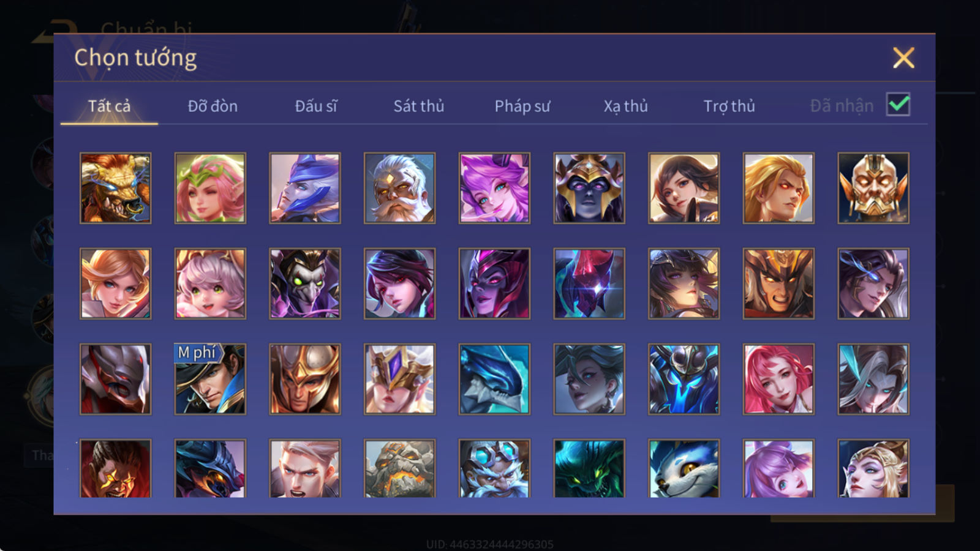The width and height of the screenshot is (980, 551).
Task: Show the Xạ thủ heroes tab
Action: point(625,106)
